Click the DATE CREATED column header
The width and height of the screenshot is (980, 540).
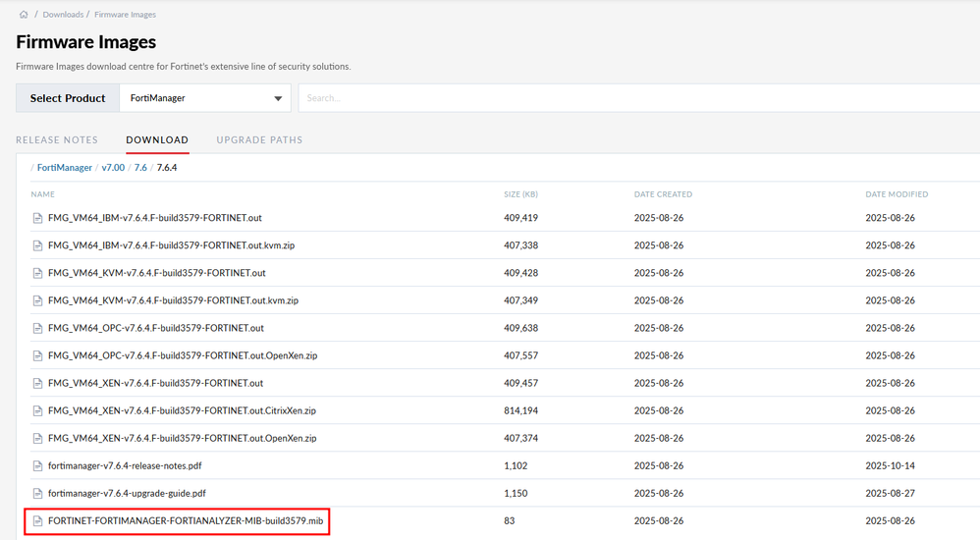[x=663, y=194]
